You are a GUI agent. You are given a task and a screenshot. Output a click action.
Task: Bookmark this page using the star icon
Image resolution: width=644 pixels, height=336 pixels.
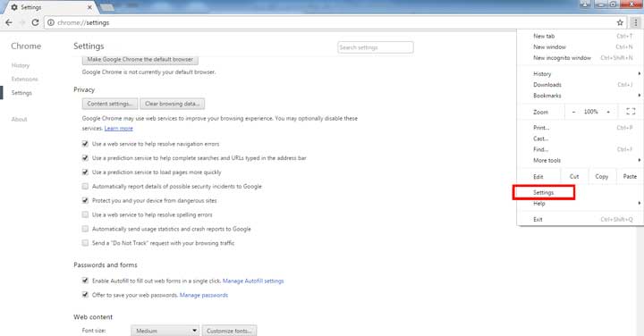pos(620,22)
